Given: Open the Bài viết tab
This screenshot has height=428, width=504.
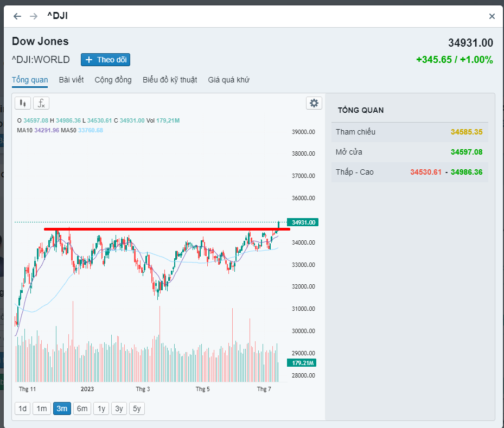Looking at the screenshot, I should pyautogui.click(x=71, y=80).
